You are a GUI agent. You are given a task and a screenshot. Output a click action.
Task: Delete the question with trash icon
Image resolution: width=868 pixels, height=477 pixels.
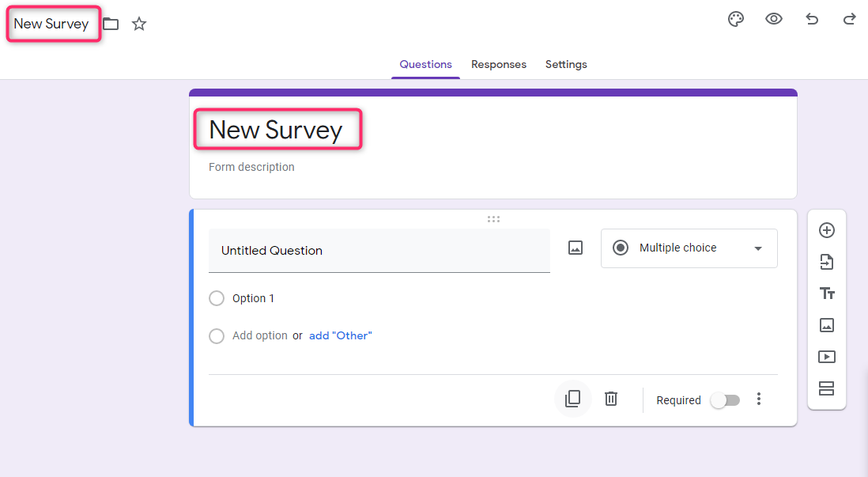[610, 399]
